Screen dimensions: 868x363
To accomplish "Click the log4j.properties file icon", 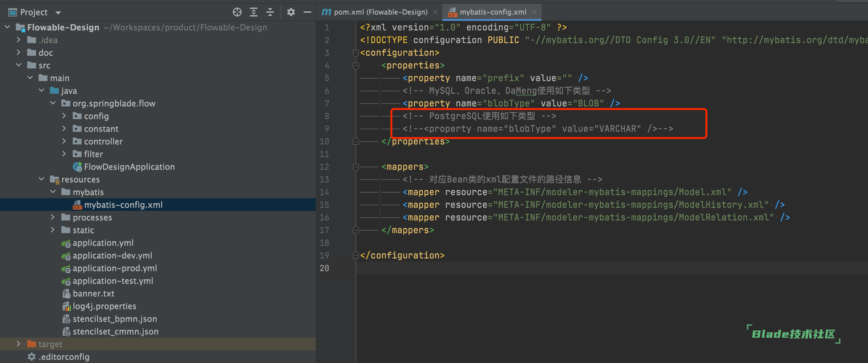I will click(66, 306).
